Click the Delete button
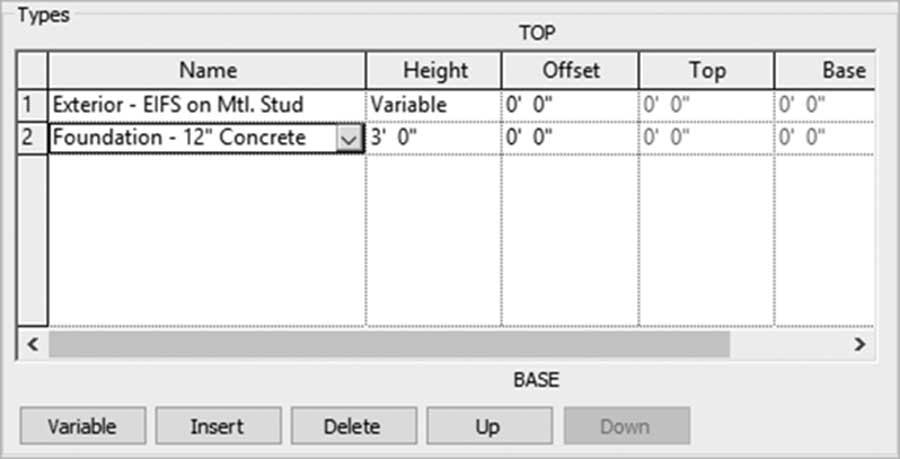Screen dimensions: 900x459 [x=354, y=426]
